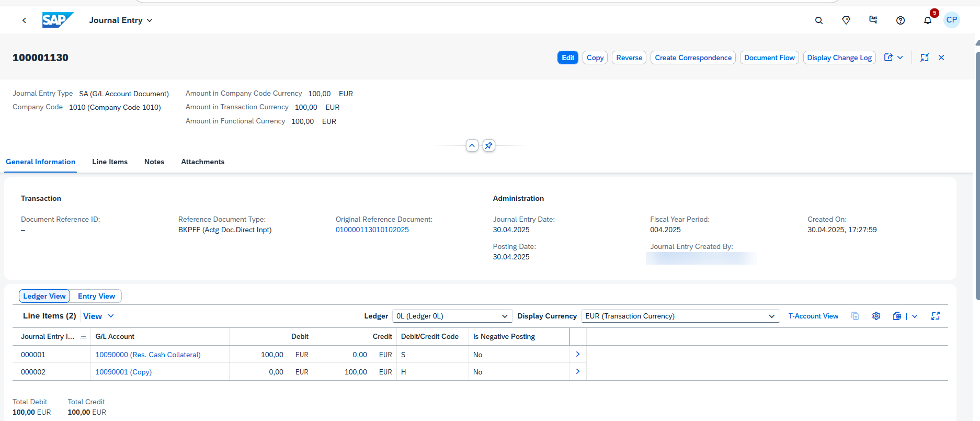
Task: Click the Journal Entry column sort icon
Action: pos(83,336)
